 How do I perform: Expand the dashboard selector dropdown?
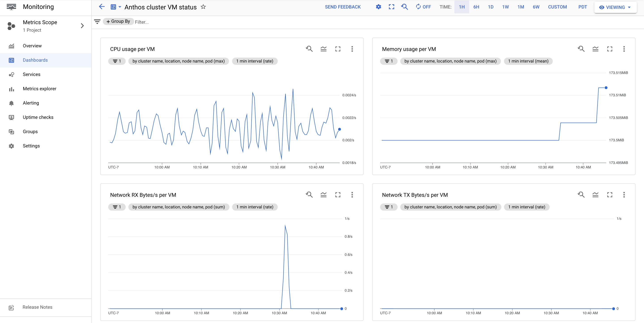[117, 7]
